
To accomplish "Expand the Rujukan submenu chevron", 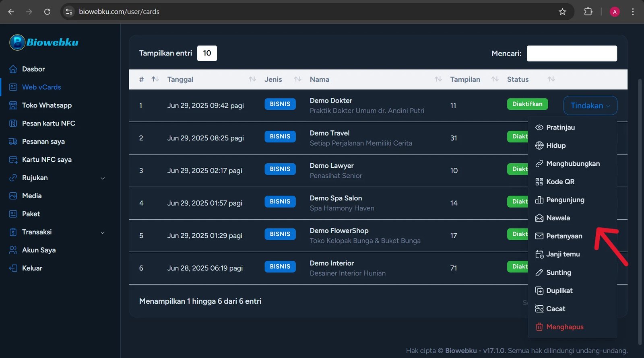I will [103, 178].
